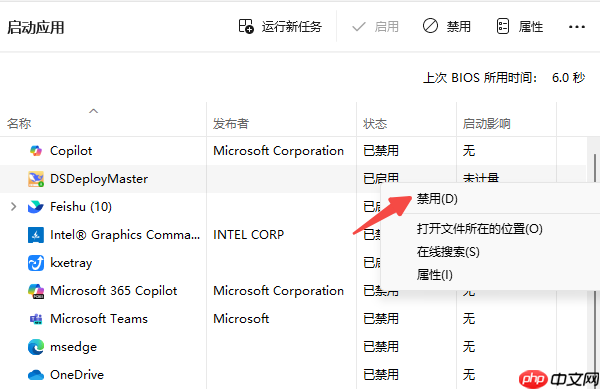Click the 属性 toolbar button label
The image size is (600, 389).
pos(531,26)
